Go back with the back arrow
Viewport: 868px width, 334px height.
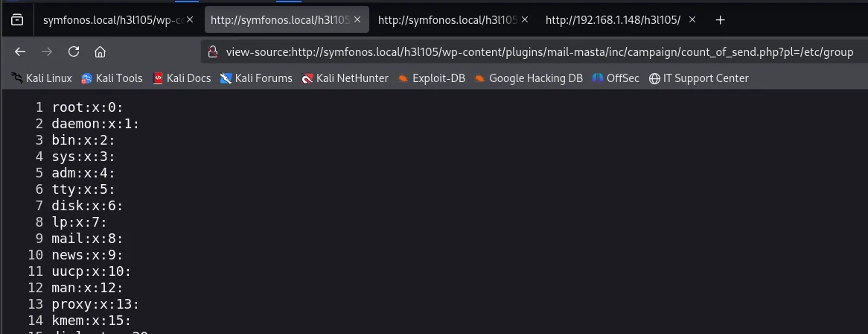[20, 51]
